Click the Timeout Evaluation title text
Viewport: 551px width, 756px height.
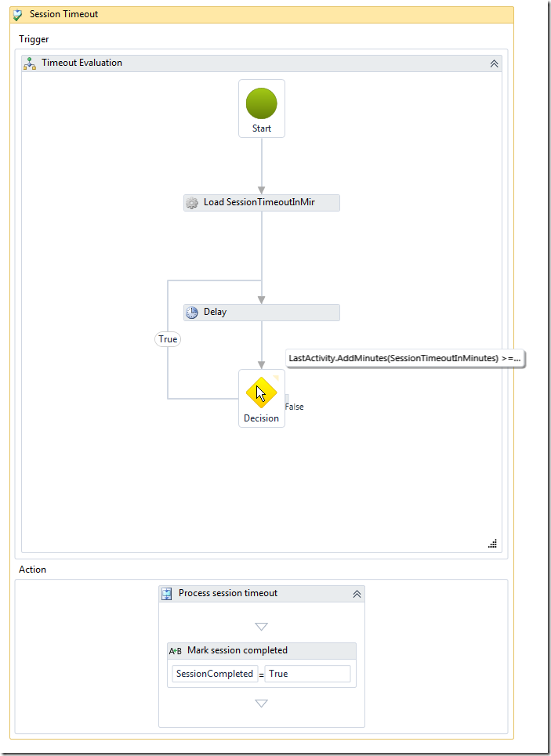click(x=82, y=63)
